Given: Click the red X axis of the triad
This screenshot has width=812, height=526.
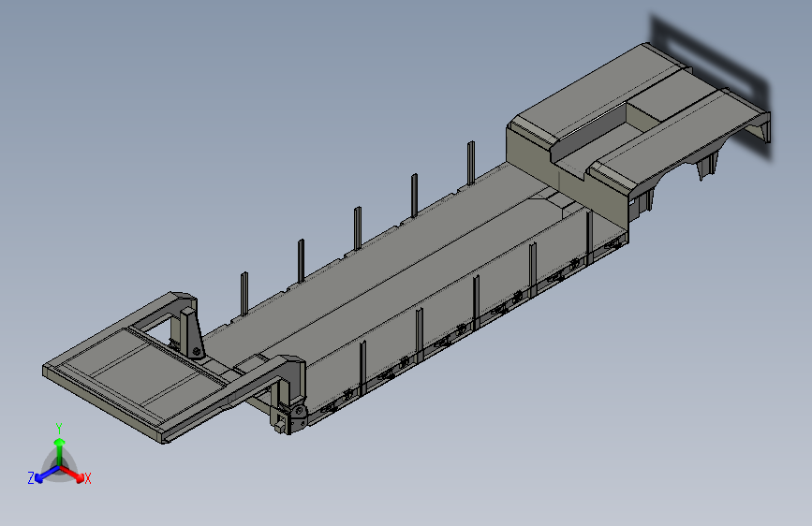Looking at the screenshot, I should (72, 474).
